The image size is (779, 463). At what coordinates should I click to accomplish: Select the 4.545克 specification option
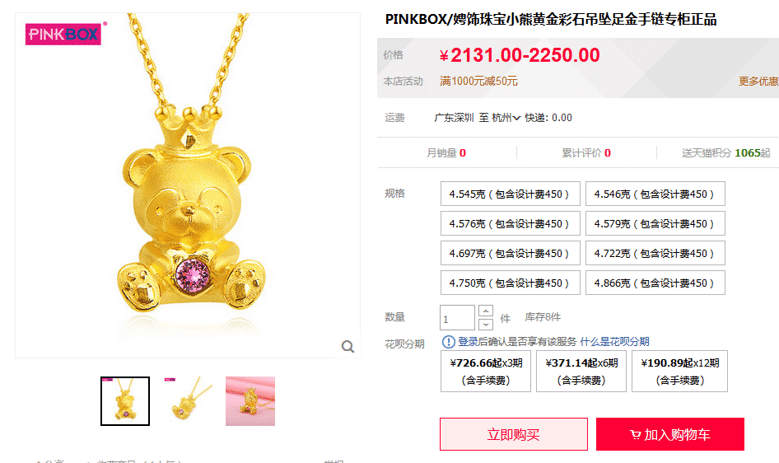(x=510, y=194)
